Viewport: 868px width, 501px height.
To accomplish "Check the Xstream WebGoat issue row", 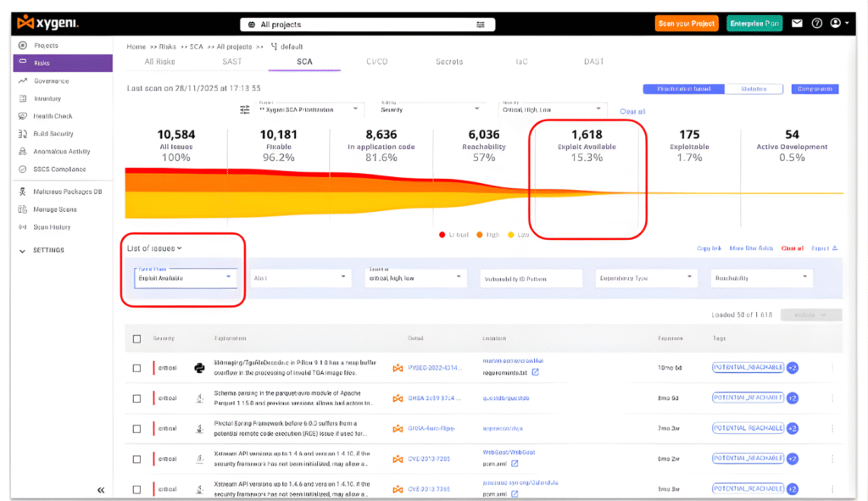I will pyautogui.click(x=136, y=459).
